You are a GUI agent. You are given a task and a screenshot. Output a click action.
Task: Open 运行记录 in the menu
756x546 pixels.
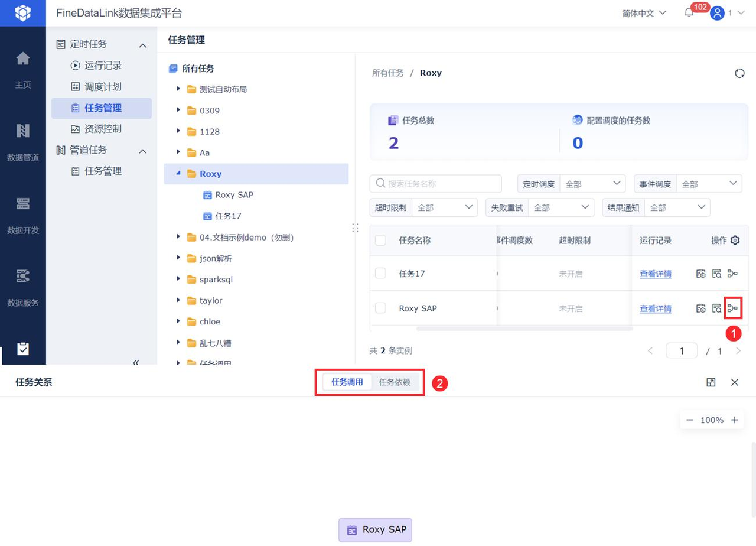[102, 66]
